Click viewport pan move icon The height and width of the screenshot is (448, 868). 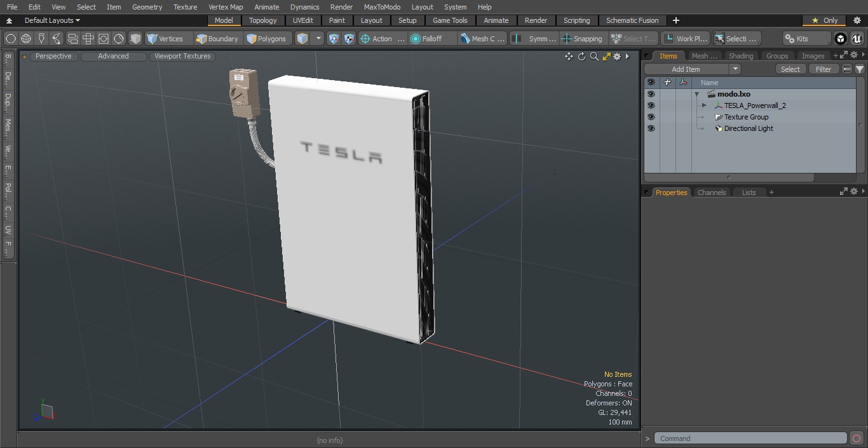point(569,57)
